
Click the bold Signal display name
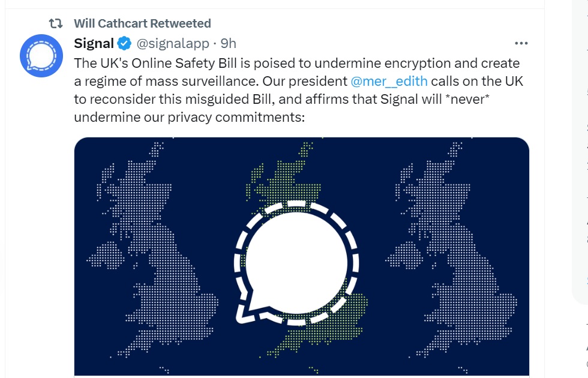coord(94,43)
